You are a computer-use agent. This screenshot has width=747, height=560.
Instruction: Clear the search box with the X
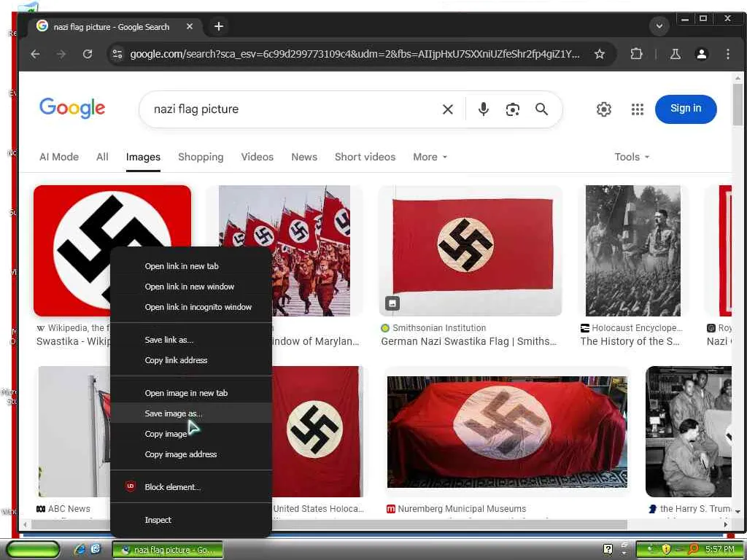447,109
